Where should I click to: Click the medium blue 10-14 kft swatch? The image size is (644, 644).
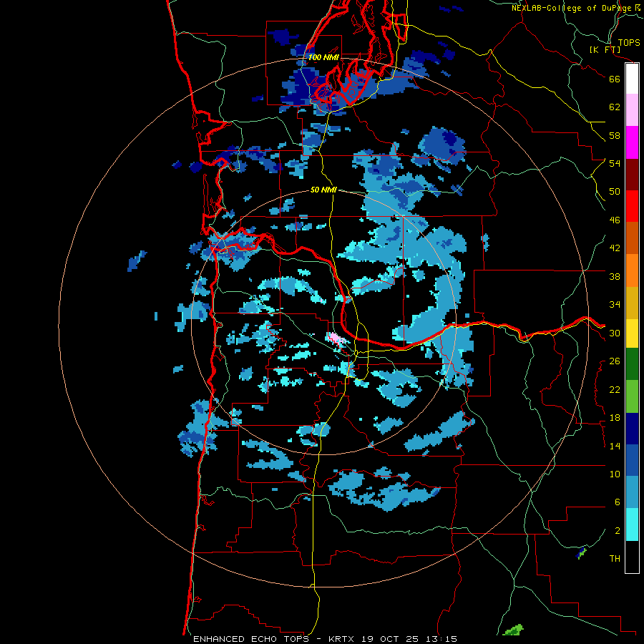pos(632,460)
